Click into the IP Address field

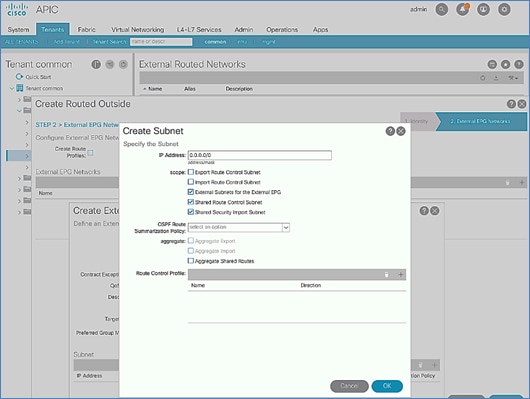click(x=260, y=155)
